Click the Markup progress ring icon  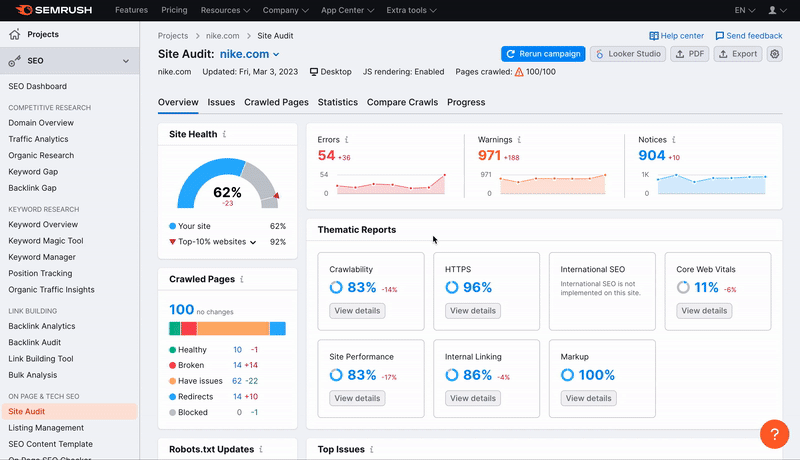click(567, 375)
